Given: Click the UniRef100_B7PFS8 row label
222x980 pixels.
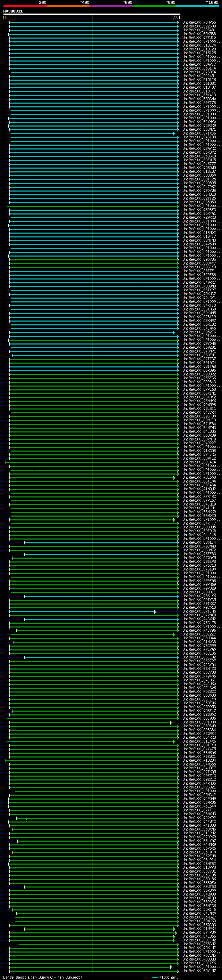Looking at the screenshot, I should pos(199,275).
